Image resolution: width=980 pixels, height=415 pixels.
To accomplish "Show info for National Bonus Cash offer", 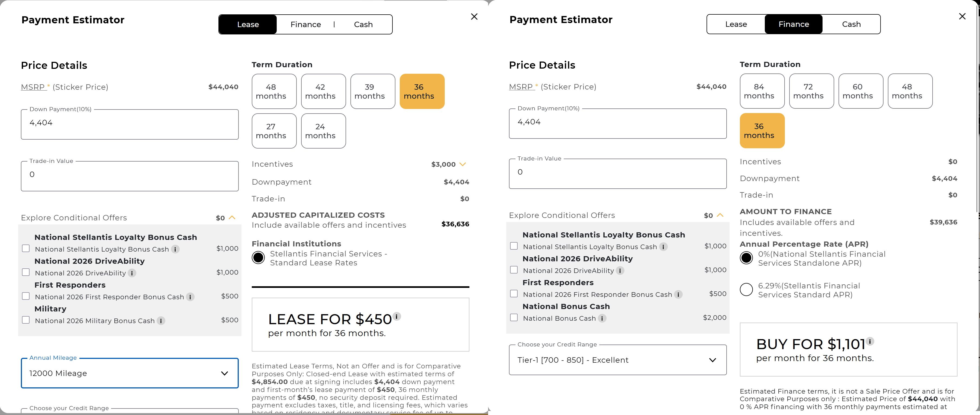I will pyautogui.click(x=602, y=319).
